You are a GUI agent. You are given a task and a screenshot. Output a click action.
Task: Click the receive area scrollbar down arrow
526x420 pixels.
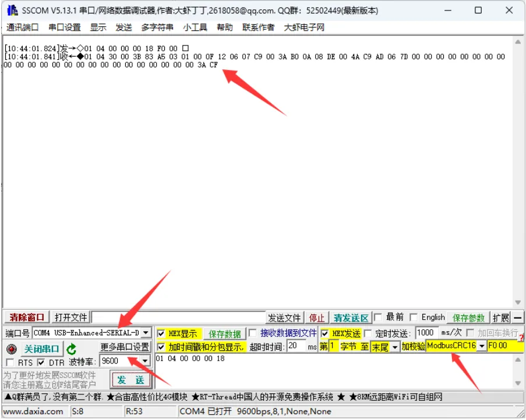[x=518, y=302]
